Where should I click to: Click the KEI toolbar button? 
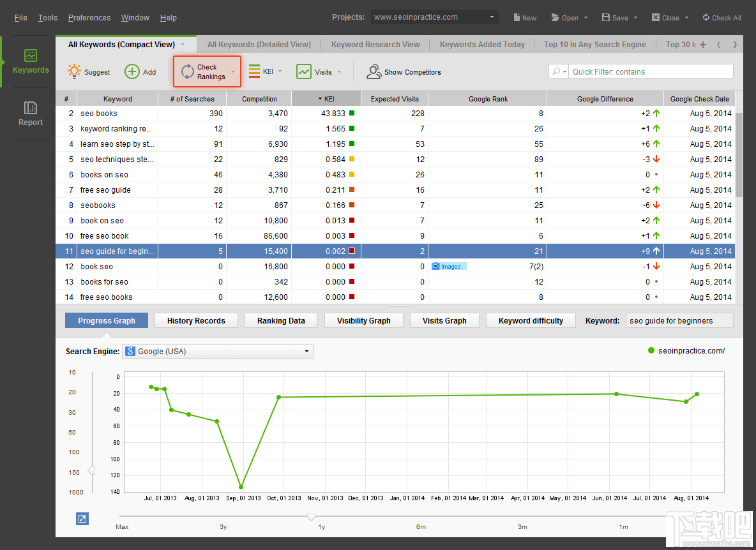click(262, 71)
